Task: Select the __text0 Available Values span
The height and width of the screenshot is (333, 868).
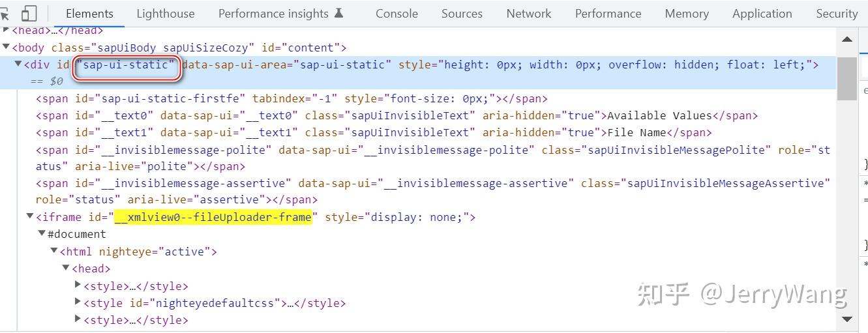Action: (397, 115)
